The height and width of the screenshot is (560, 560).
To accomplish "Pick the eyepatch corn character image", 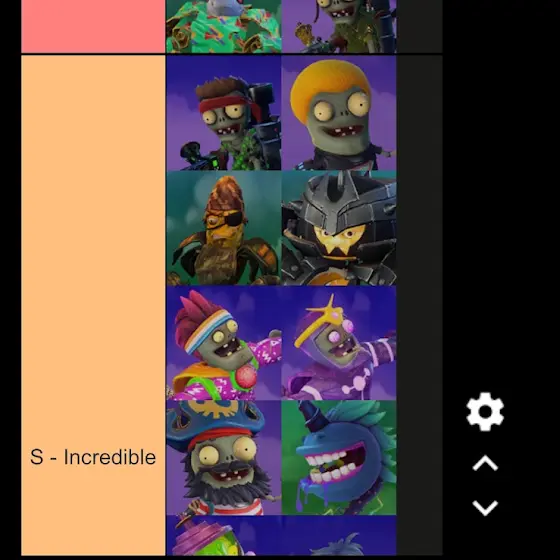I will pos(224,228).
